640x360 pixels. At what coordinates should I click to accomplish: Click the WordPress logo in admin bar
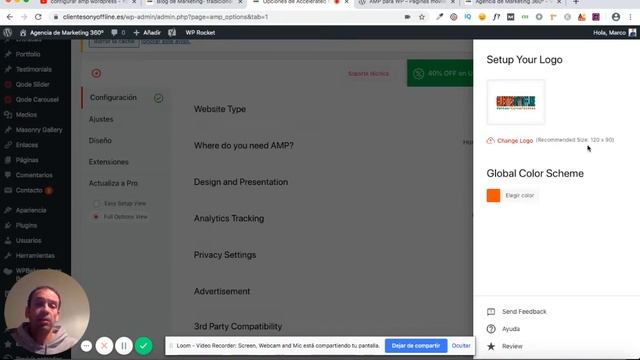(x=7, y=33)
